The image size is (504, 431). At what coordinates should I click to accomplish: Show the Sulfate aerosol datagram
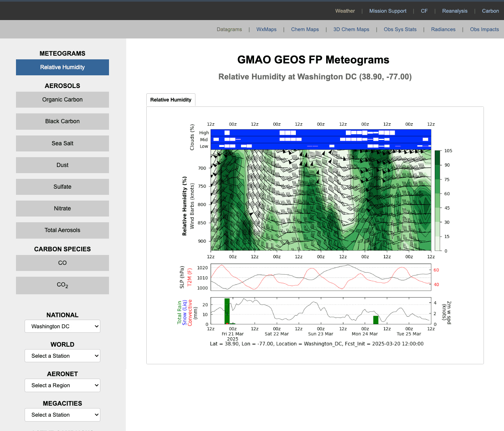(62, 187)
